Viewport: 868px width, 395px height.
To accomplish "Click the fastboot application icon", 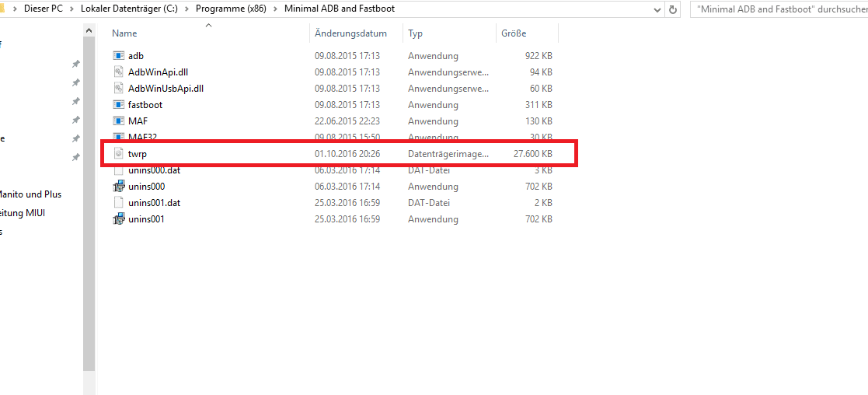I will click(118, 105).
